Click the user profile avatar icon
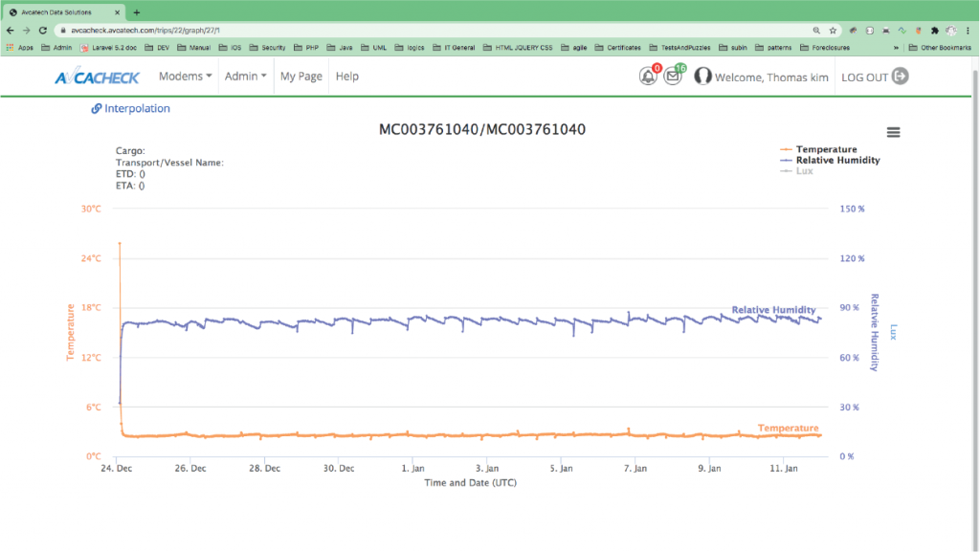Image resolution: width=980 pixels, height=552 pixels. coord(702,77)
